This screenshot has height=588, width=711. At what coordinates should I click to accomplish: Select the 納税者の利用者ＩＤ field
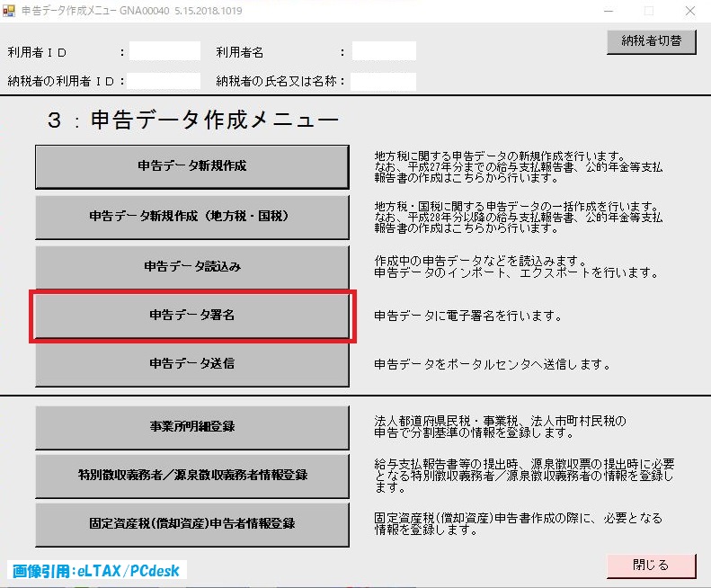[164, 81]
